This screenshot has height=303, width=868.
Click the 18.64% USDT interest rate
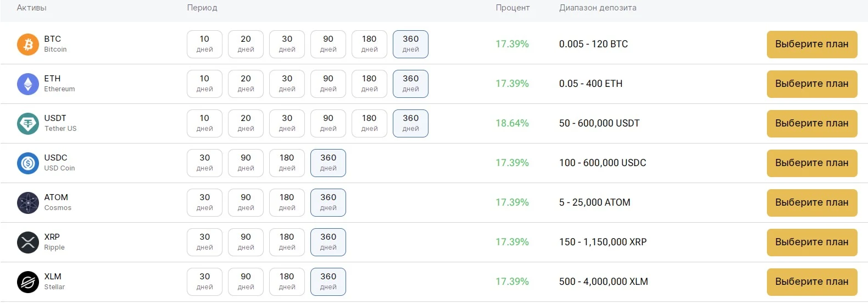click(512, 123)
